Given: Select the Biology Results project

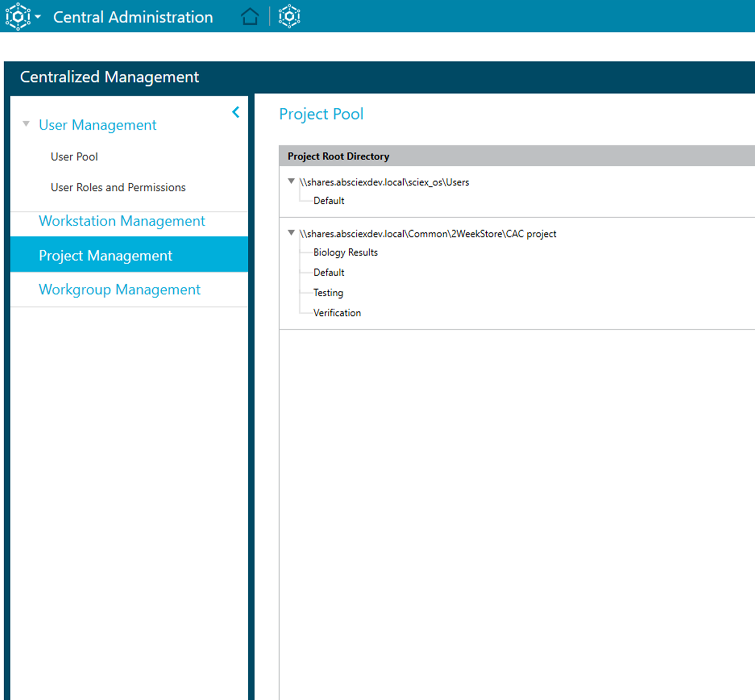Looking at the screenshot, I should 345,252.
